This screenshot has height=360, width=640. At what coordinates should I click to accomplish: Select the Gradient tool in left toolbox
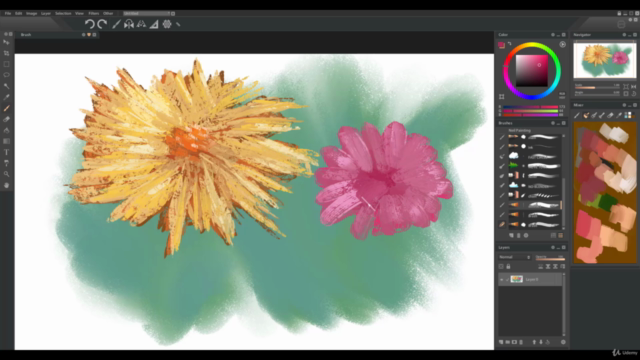click(x=6, y=141)
